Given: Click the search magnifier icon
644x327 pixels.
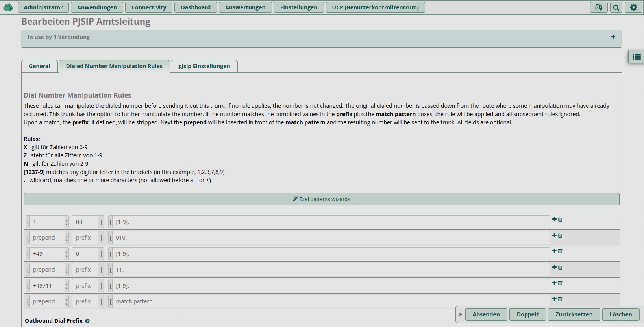Looking at the screenshot, I should (x=616, y=7).
